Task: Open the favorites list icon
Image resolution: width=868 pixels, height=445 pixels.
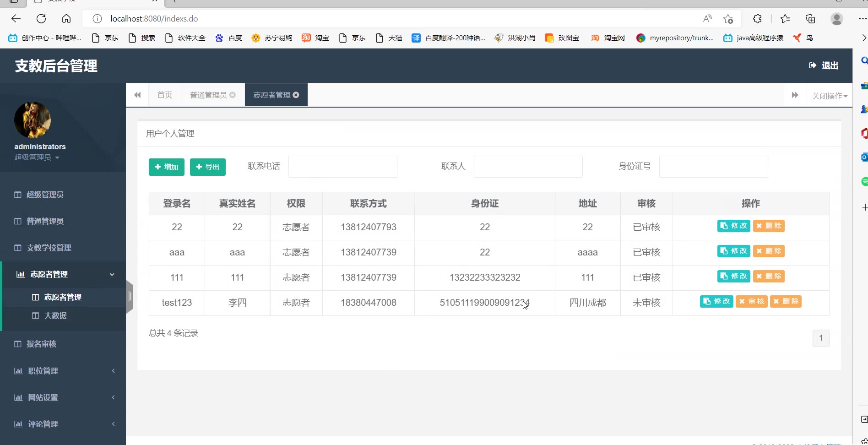Action: click(x=785, y=19)
